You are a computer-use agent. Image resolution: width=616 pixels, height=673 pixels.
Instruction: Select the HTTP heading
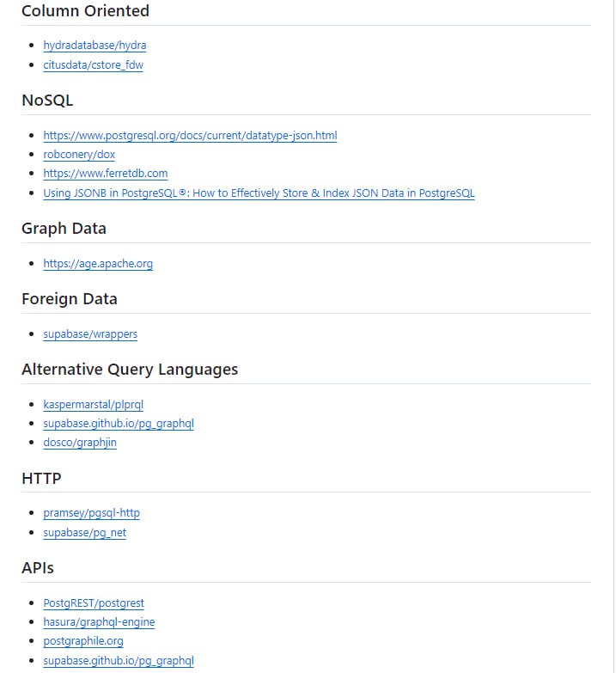pos(41,478)
